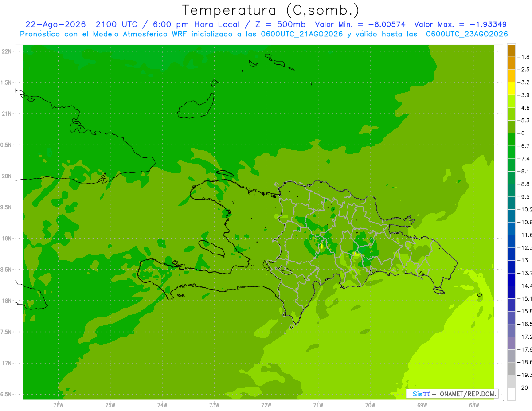Click the title "Temperatura (C,somb.)"
532x411 pixels.
(271, 10)
